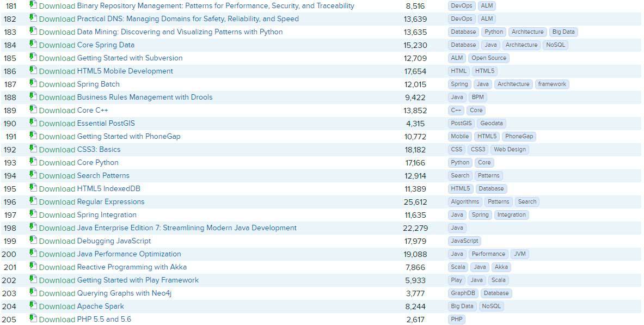Click download count 25,612 for Regular Expressions

[x=415, y=202]
